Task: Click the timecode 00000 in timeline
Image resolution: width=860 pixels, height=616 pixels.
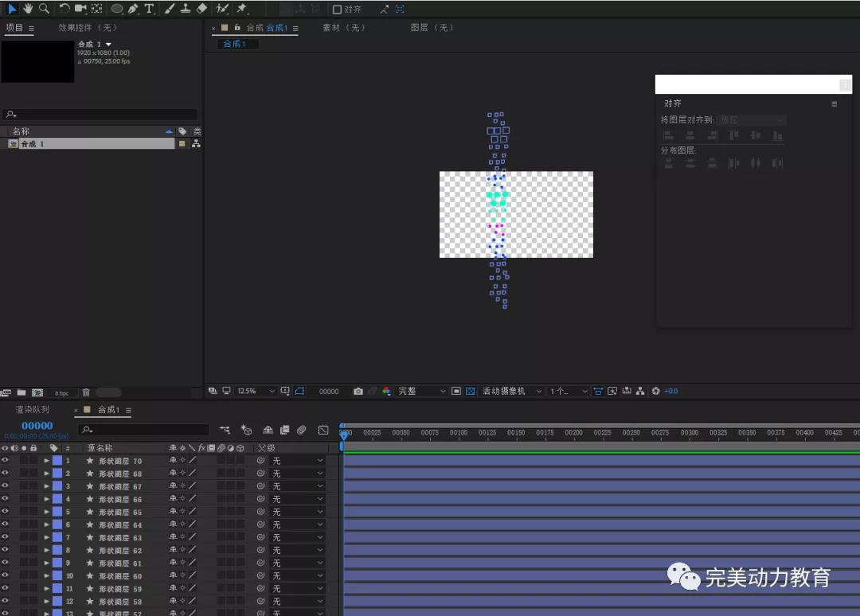Action: [x=37, y=426]
